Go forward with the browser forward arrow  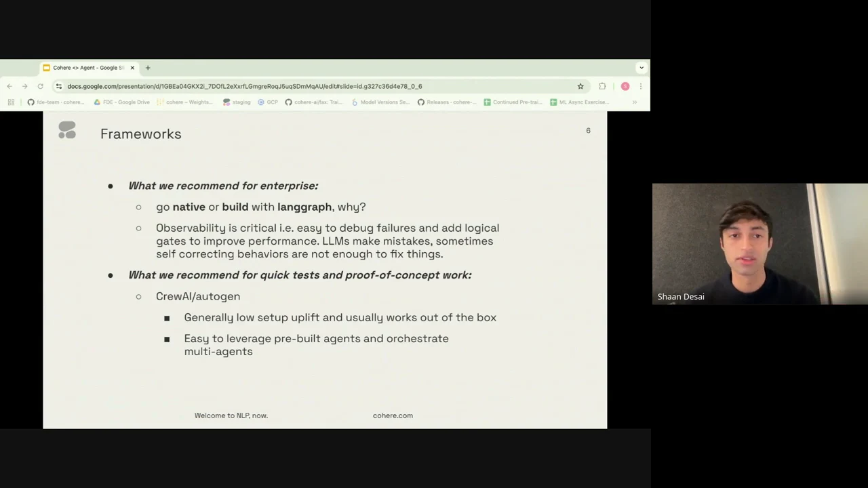point(25,86)
